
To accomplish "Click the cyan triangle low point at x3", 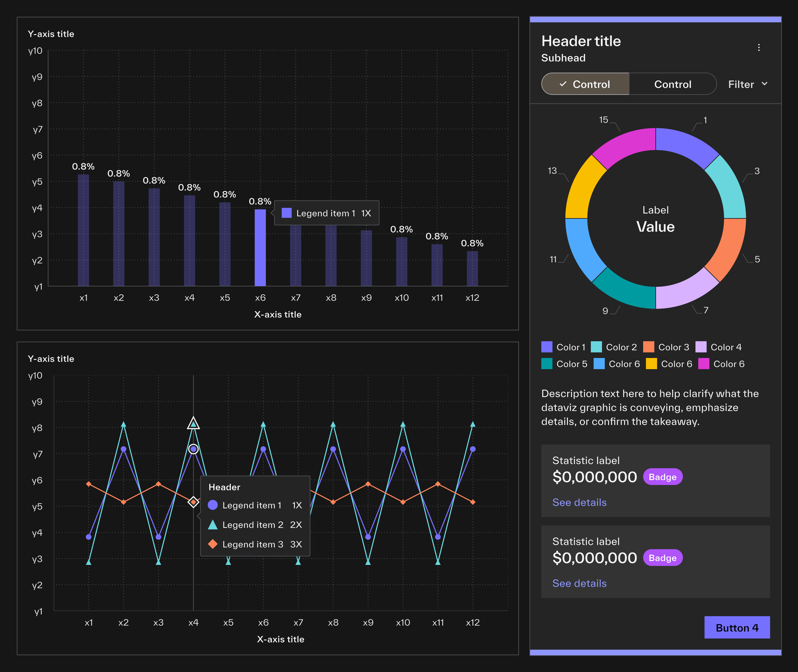I will [158, 562].
